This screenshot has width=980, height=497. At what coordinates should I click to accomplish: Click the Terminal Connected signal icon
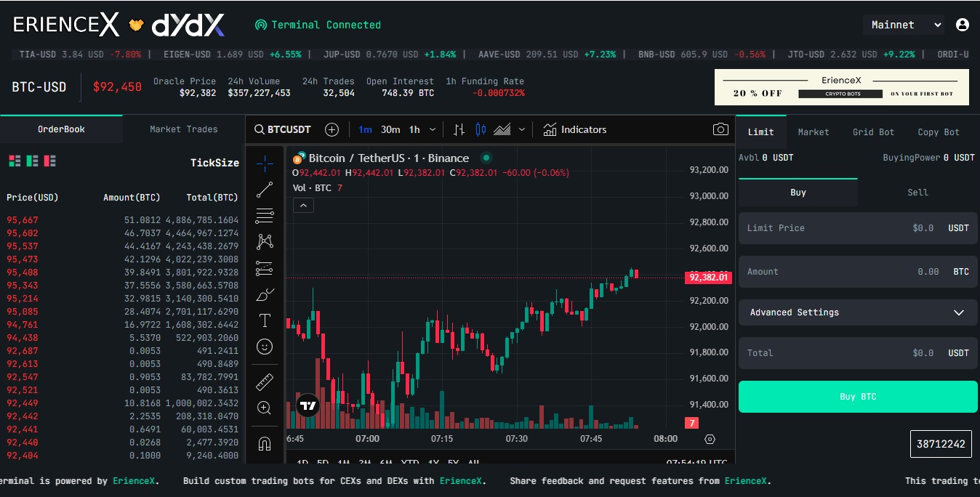(x=261, y=25)
